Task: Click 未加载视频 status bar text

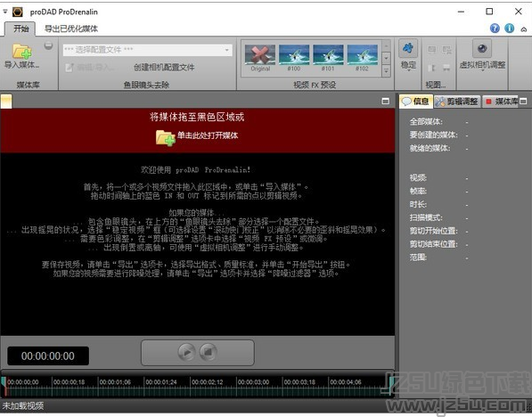Action: (x=23, y=405)
